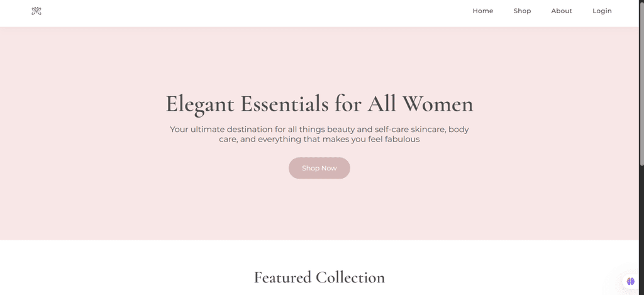Click the hero subtitle paragraph about beauty
The image size is (644, 295).
click(319, 135)
